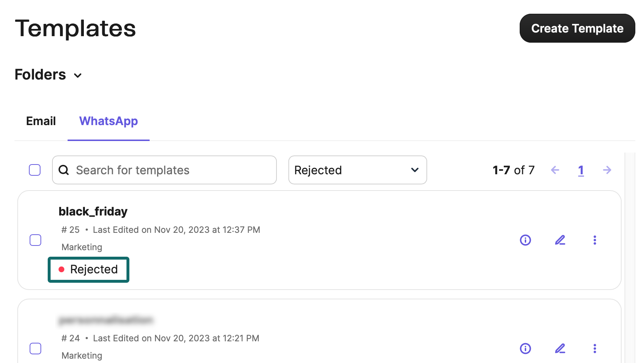Select the black_friday template checkbox
The image size is (644, 363).
(x=35, y=240)
